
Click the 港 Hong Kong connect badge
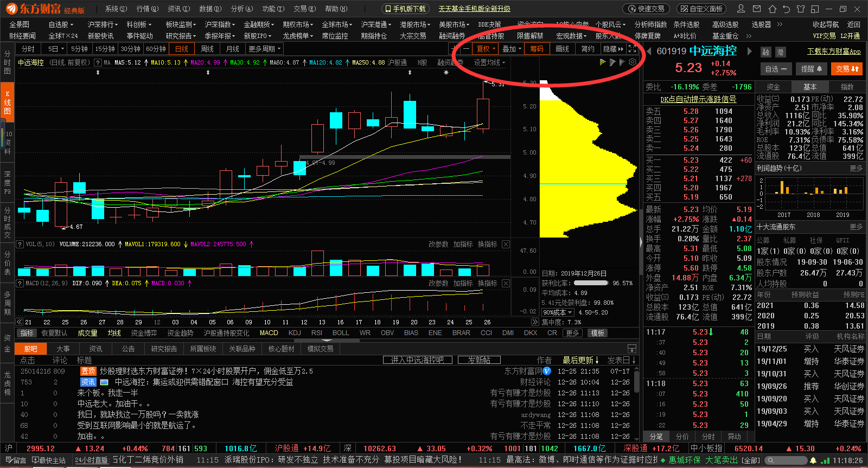click(x=781, y=52)
